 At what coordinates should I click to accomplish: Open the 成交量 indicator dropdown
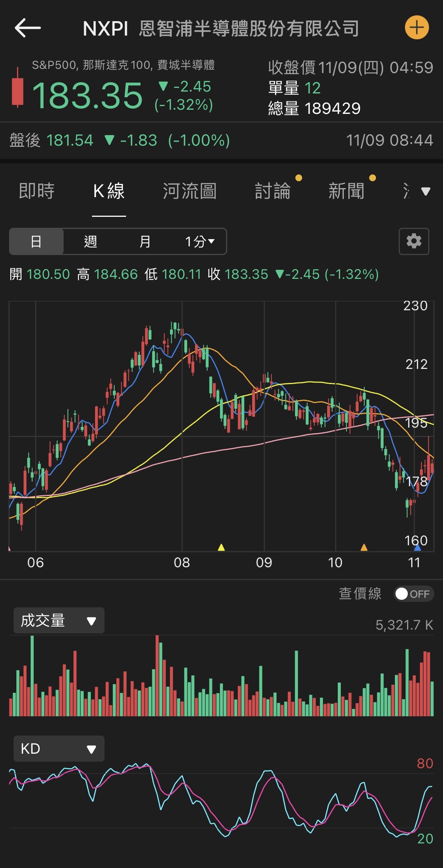click(x=59, y=621)
